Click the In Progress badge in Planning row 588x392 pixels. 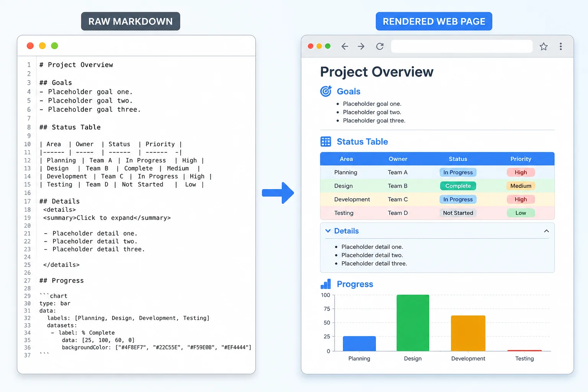pos(458,172)
